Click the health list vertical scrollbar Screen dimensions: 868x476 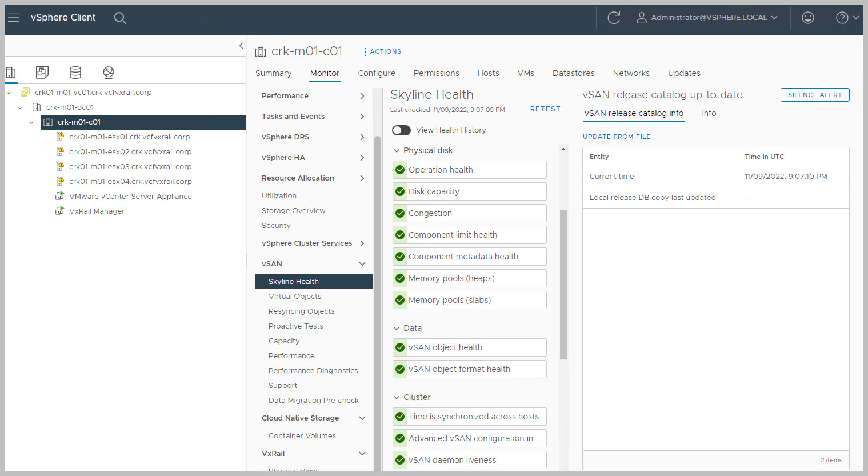click(563, 286)
